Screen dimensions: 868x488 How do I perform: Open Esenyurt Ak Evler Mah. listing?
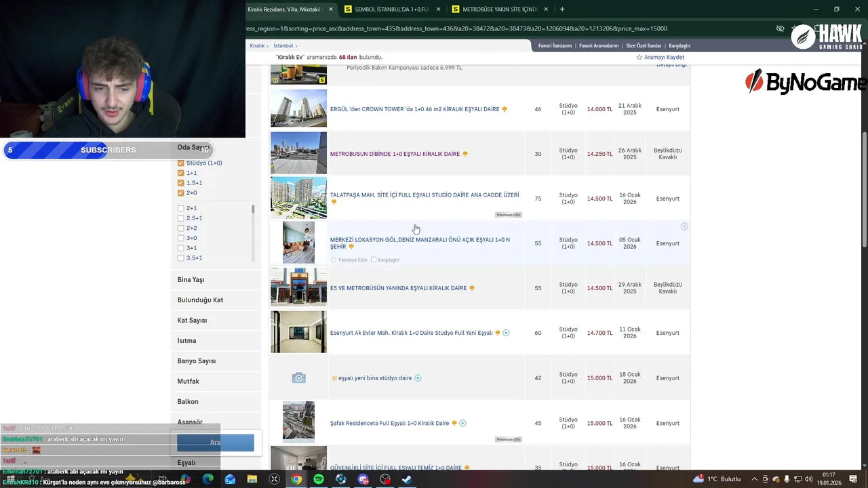(411, 333)
